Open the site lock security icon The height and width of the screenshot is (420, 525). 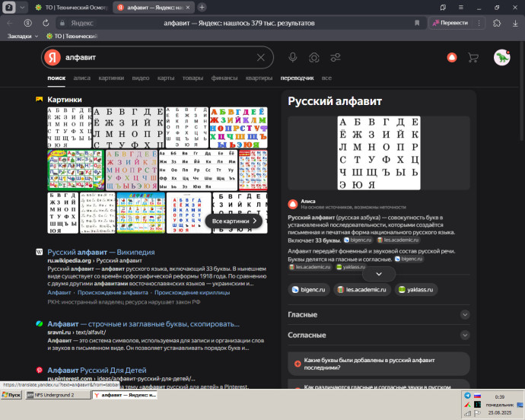pos(62,23)
